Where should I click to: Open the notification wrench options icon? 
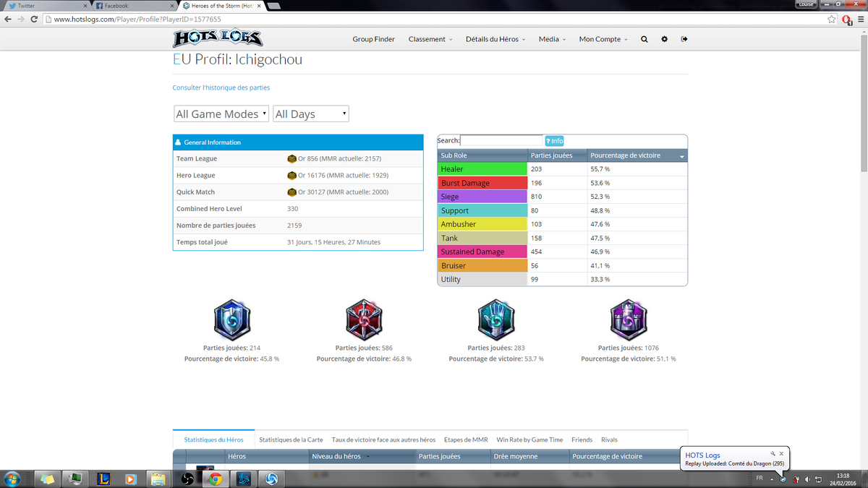(x=773, y=453)
